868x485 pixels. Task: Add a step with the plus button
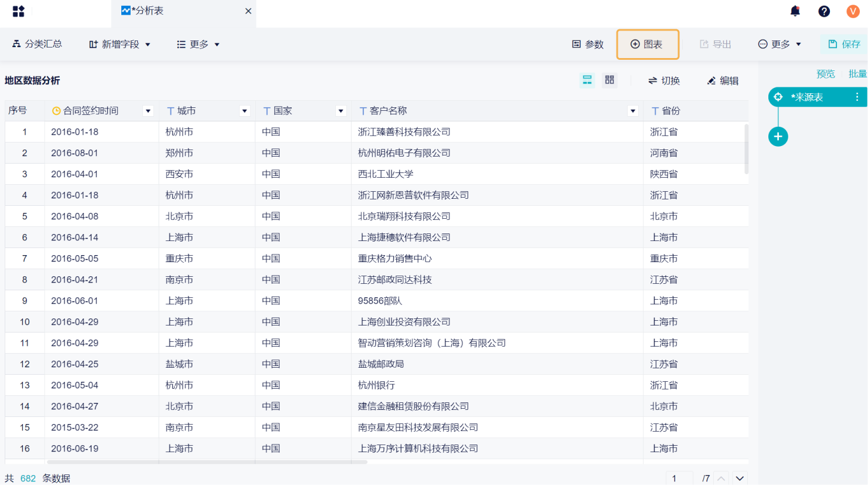coord(778,137)
